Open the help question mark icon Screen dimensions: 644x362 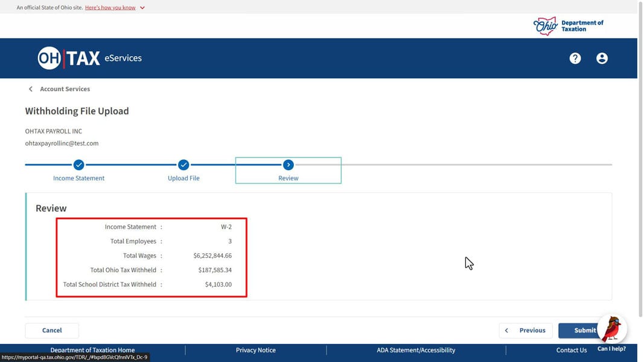pyautogui.click(x=575, y=58)
